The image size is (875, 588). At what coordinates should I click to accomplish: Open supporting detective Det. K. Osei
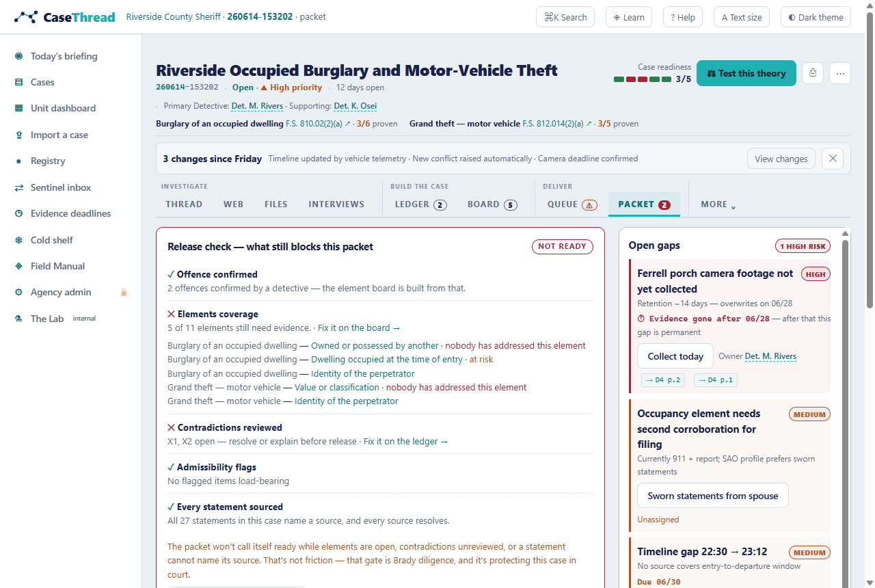(355, 106)
